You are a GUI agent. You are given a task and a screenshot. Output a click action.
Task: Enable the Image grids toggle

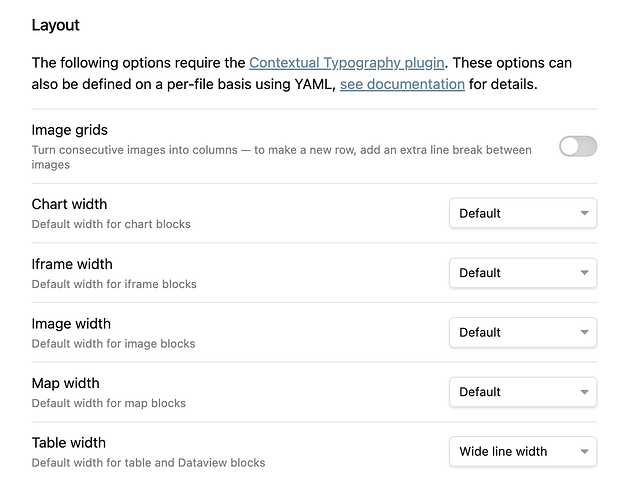tap(577, 147)
